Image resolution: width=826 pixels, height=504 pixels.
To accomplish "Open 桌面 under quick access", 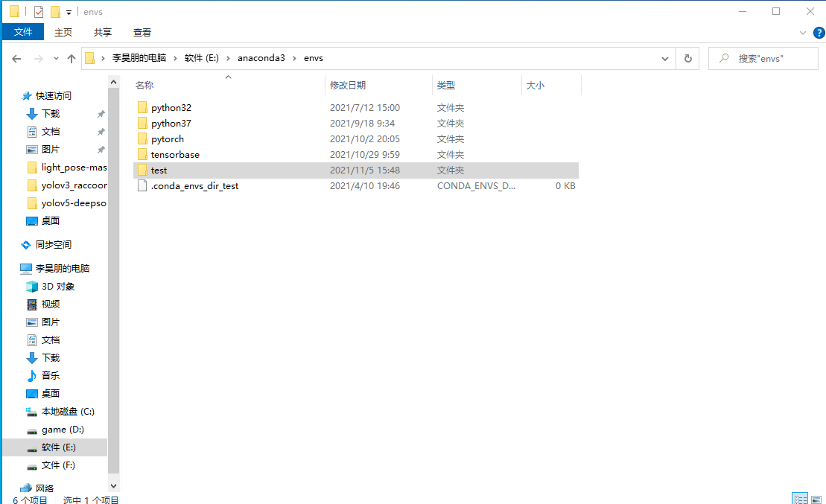I will pos(51,221).
